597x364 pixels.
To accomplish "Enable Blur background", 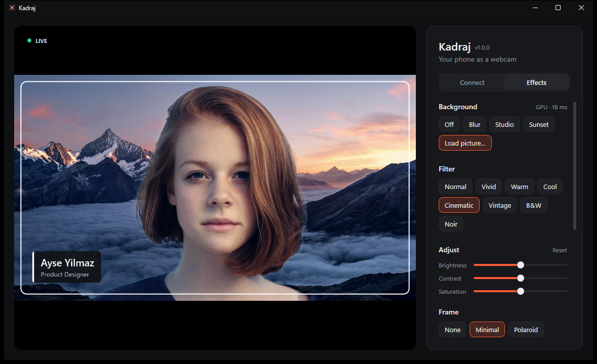I will click(x=475, y=124).
